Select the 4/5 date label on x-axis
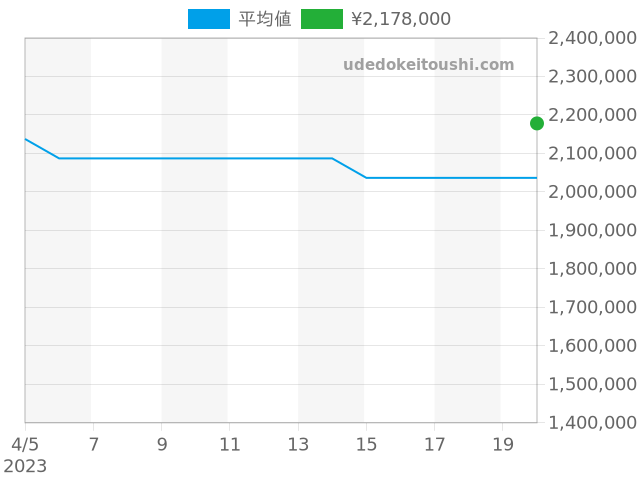Image resolution: width=640 pixels, height=480 pixels. (25, 444)
